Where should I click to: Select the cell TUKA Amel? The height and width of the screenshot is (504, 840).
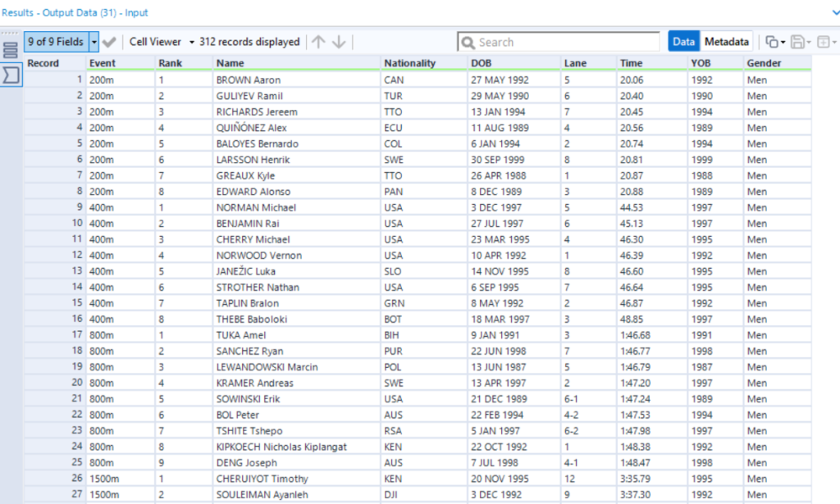coord(297,335)
